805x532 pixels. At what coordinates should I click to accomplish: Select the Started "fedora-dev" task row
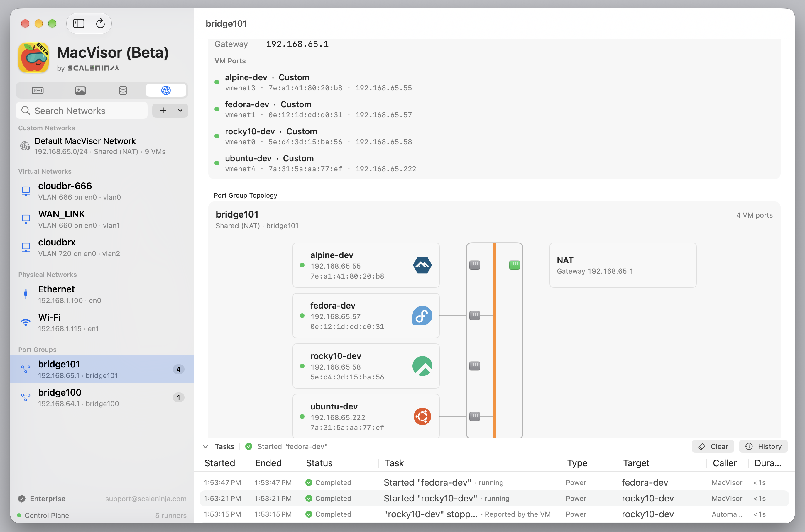tap(494, 482)
